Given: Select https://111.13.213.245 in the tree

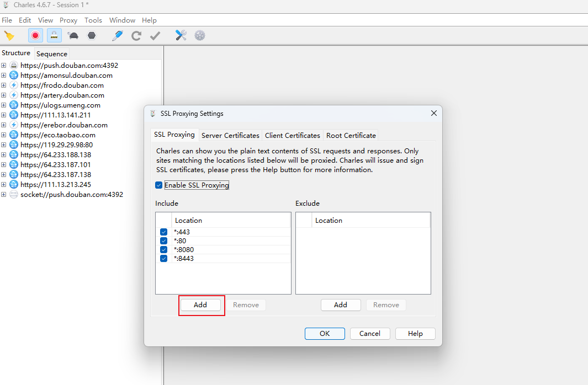Looking at the screenshot, I should click(x=56, y=184).
